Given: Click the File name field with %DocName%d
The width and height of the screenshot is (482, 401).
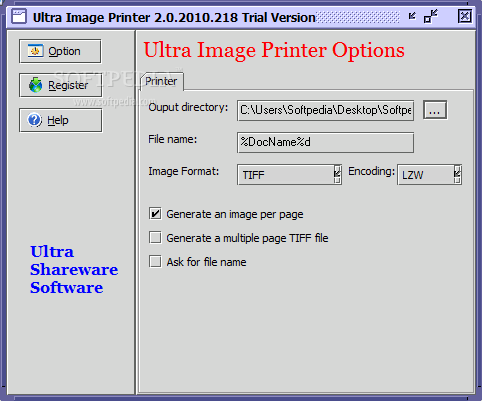Looking at the screenshot, I should click(325, 143).
